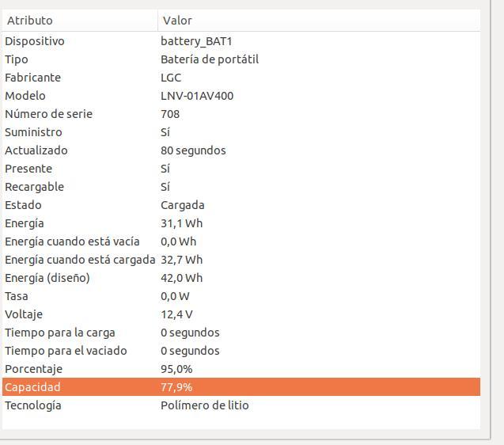Screen dimensions: 504x445
Task: Select the Cargada state value
Action: [x=183, y=205]
